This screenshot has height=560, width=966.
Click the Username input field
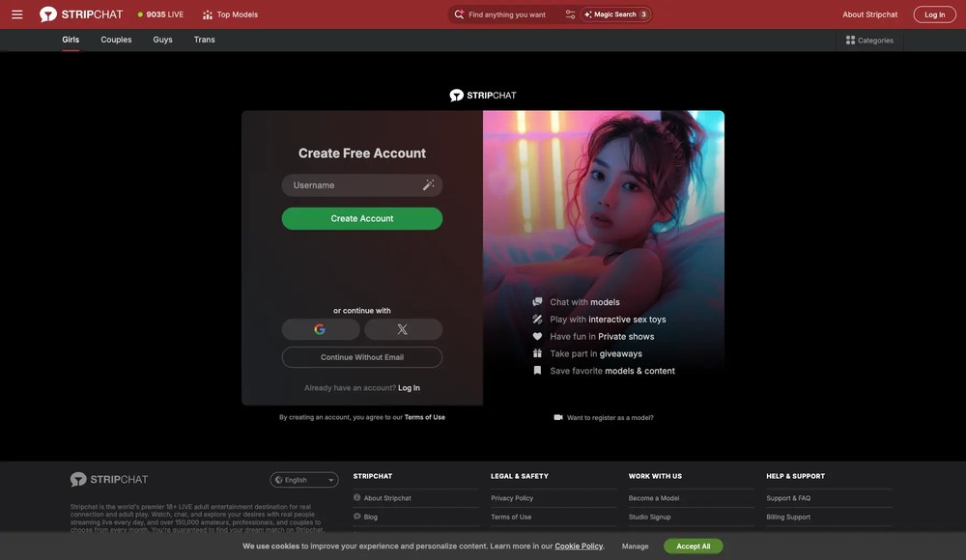click(x=361, y=184)
